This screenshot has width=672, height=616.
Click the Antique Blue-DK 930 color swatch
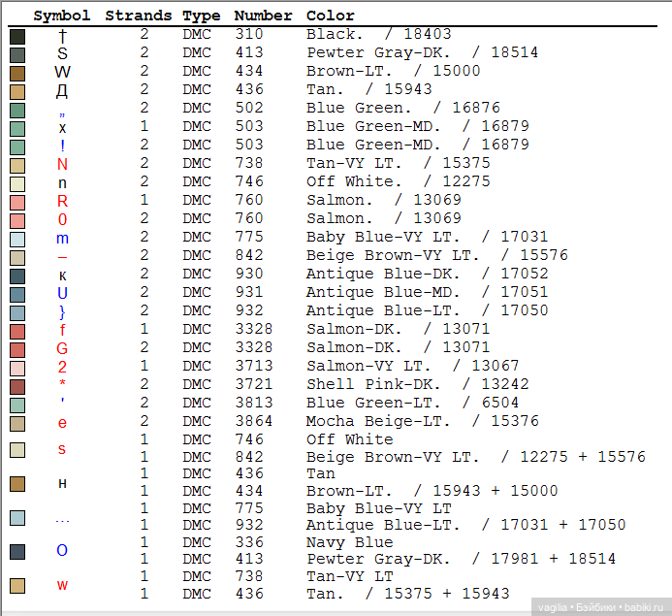pyautogui.click(x=17, y=276)
